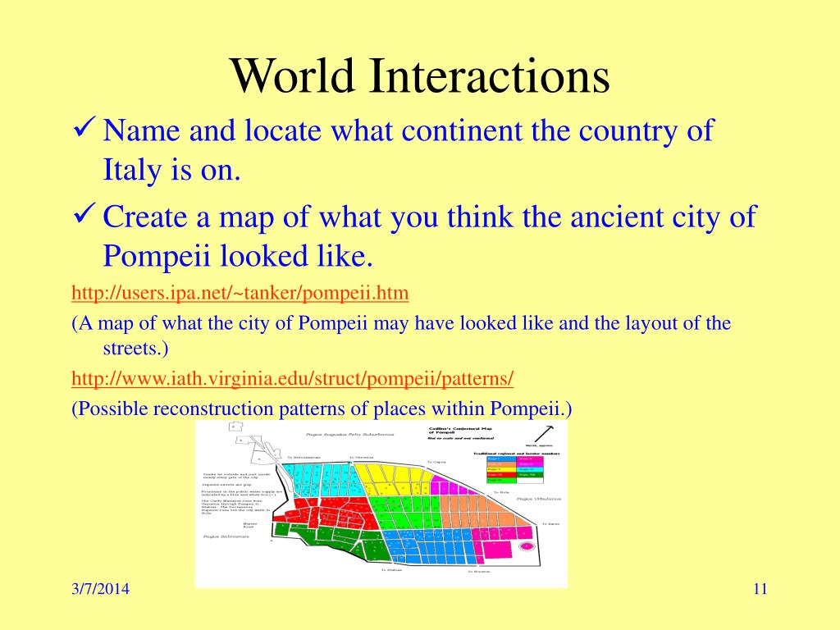
Task: Click the checkmark bullet before 'Create a map'
Action: [84, 213]
